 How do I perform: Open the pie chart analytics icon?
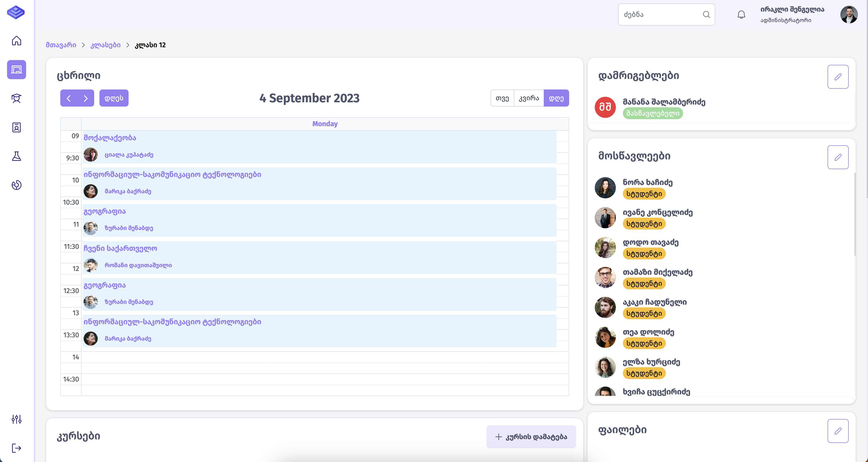click(x=17, y=185)
